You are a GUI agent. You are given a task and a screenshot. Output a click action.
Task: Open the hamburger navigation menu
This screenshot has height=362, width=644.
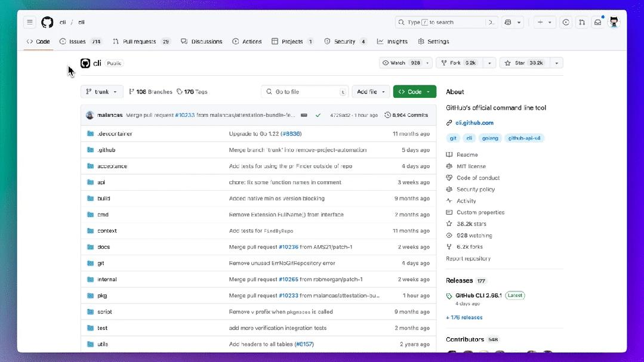(x=30, y=22)
